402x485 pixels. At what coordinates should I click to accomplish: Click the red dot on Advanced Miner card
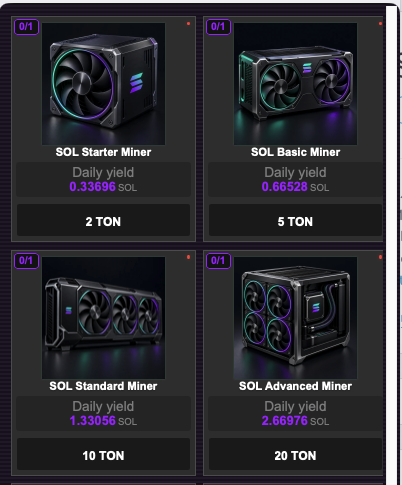coord(380,257)
